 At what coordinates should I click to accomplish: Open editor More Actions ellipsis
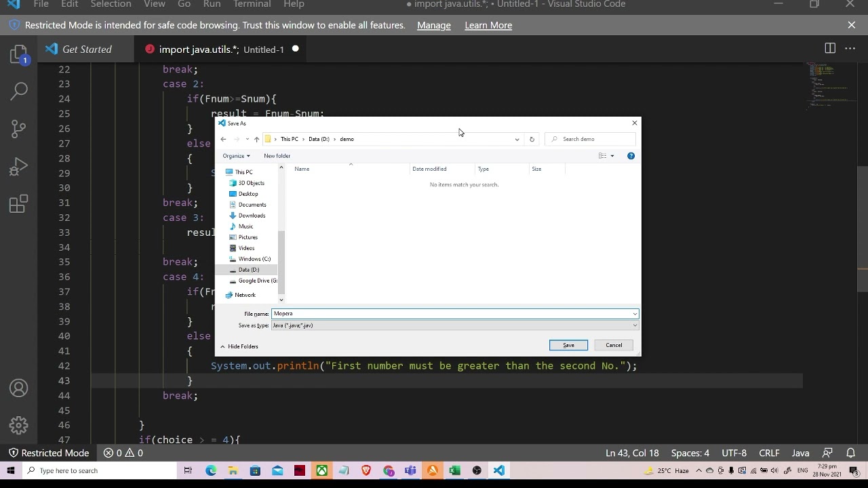point(850,48)
